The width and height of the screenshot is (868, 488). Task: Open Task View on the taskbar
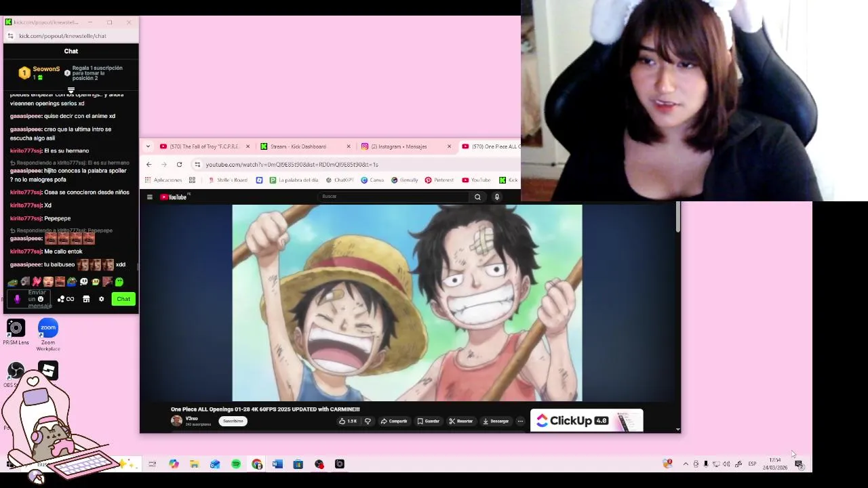[x=153, y=464]
